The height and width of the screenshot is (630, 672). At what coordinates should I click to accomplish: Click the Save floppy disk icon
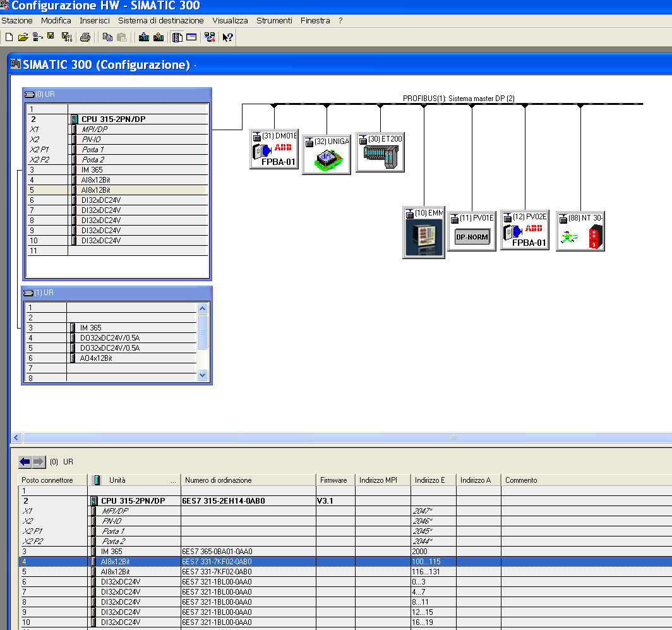click(x=51, y=37)
